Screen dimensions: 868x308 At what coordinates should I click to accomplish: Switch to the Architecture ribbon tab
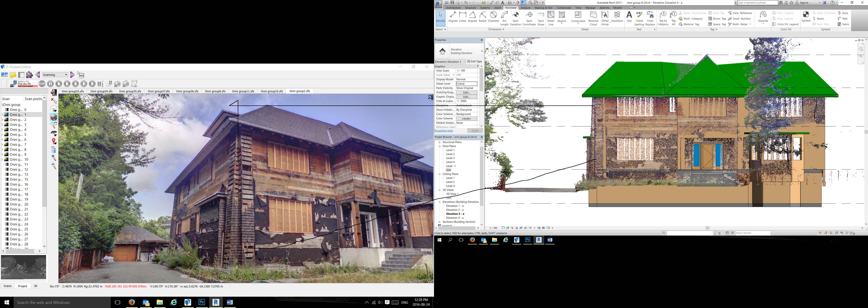point(454,8)
